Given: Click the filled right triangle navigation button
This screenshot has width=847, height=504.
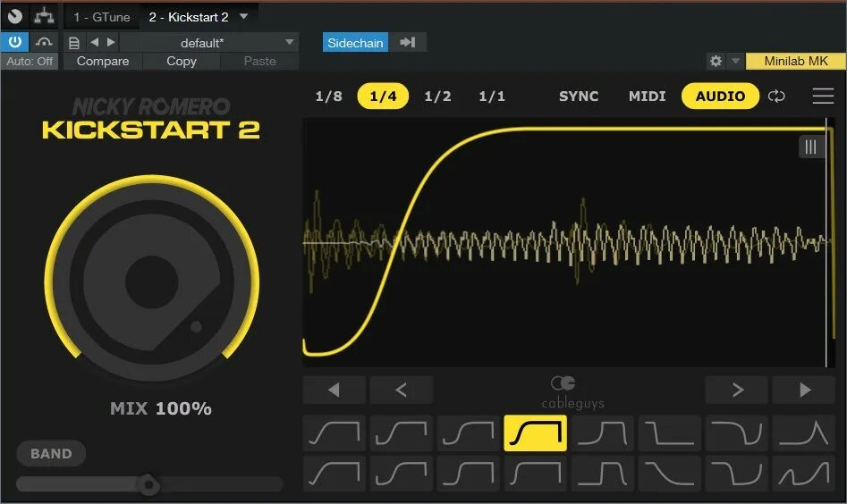Looking at the screenshot, I should tap(804, 390).
